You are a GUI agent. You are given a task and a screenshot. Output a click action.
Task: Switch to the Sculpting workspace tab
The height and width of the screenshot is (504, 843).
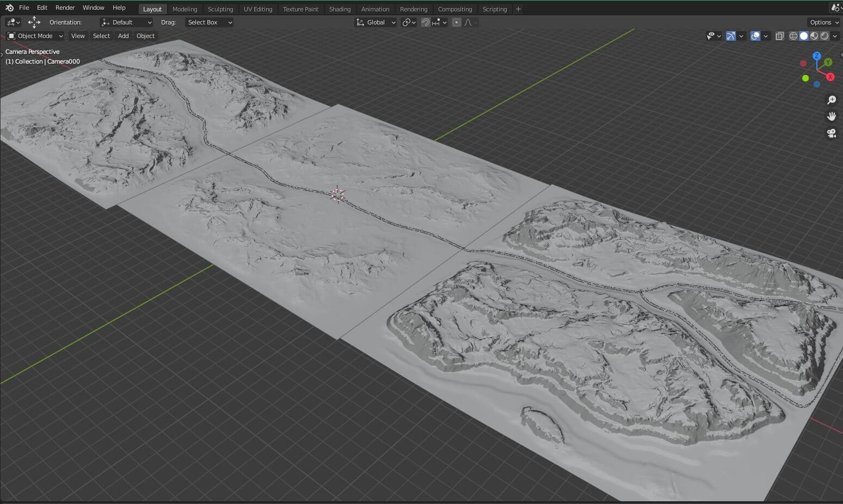(220, 9)
